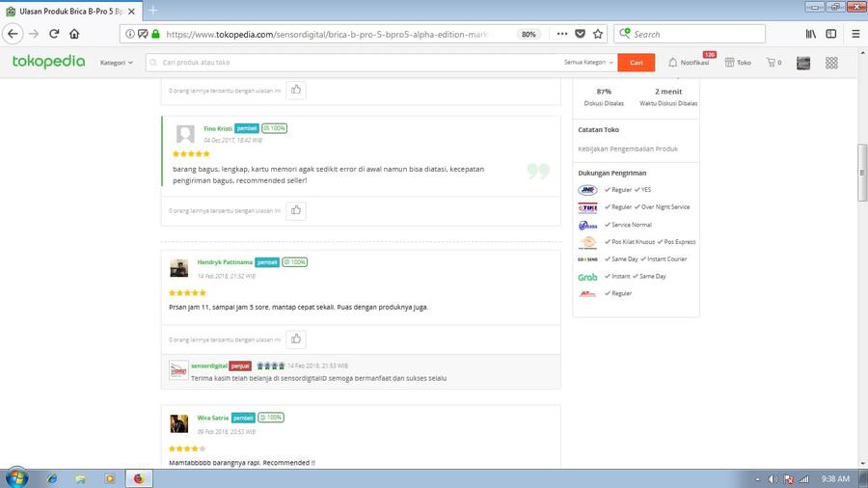Reload the current page
This screenshot has width=868, height=488.
(54, 34)
